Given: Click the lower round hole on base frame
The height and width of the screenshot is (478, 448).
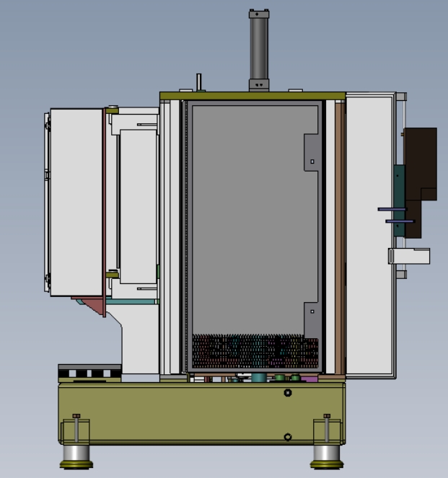Looking at the screenshot, I should click(x=288, y=437).
